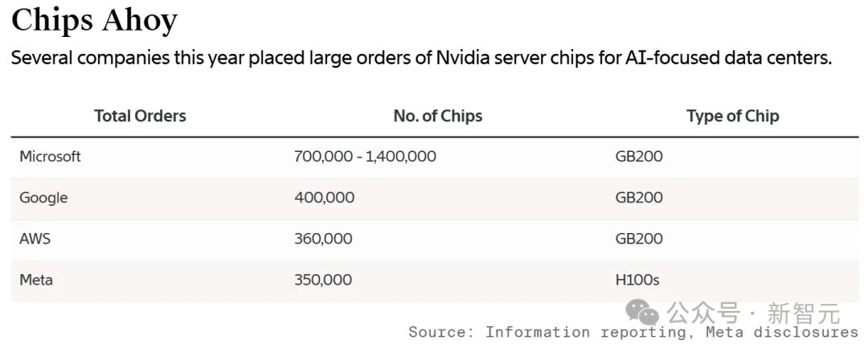Click the Meta row label

click(36, 280)
